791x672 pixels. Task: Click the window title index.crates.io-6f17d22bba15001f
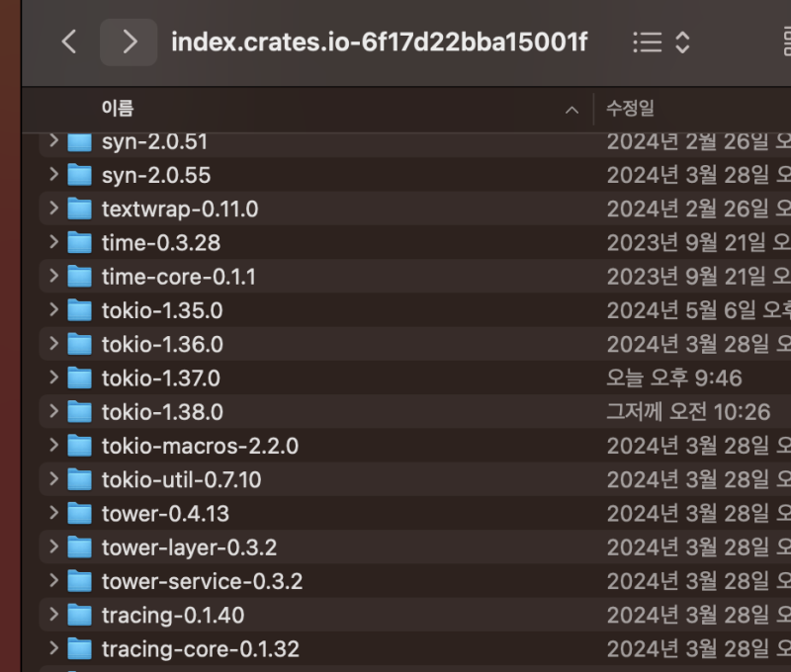coord(380,42)
